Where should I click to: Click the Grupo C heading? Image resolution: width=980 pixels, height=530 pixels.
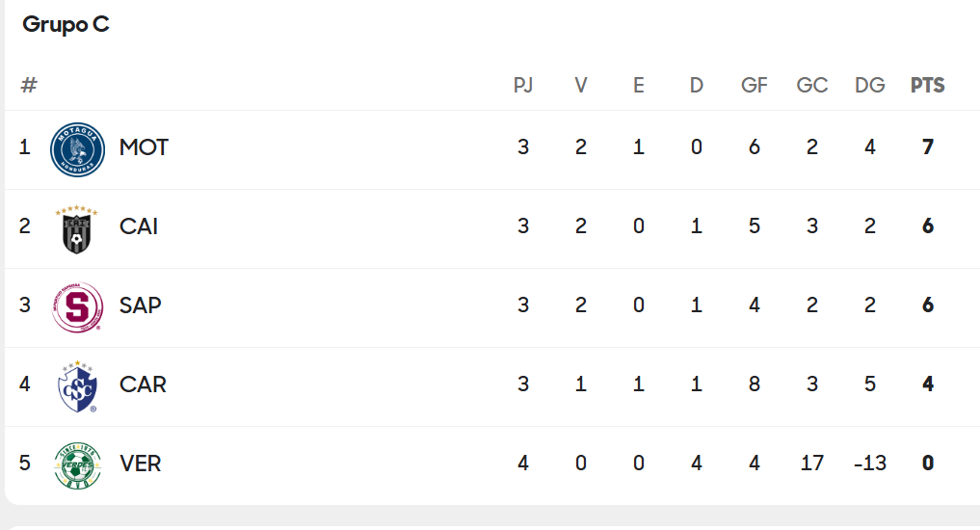coord(66,24)
